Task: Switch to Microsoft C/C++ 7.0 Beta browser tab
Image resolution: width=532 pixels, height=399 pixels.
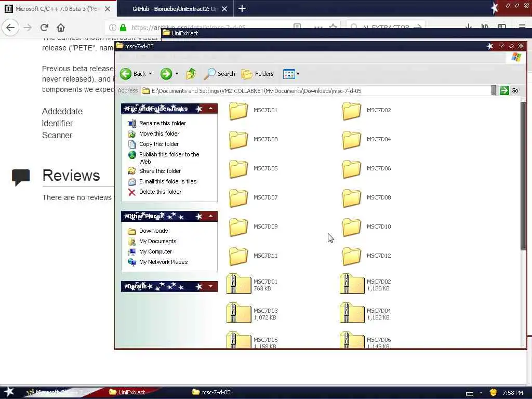Action: pos(58,9)
